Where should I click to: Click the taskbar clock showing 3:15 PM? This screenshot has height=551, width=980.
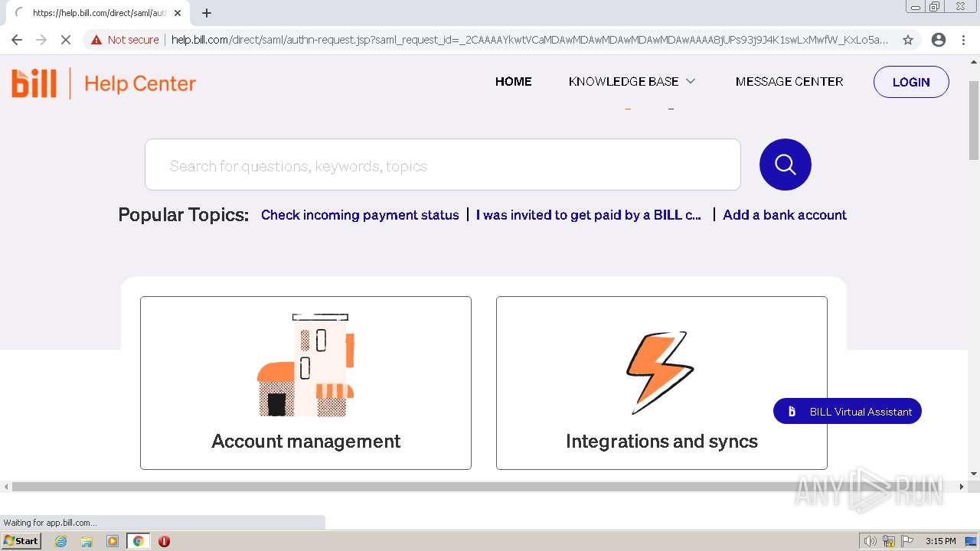click(940, 541)
